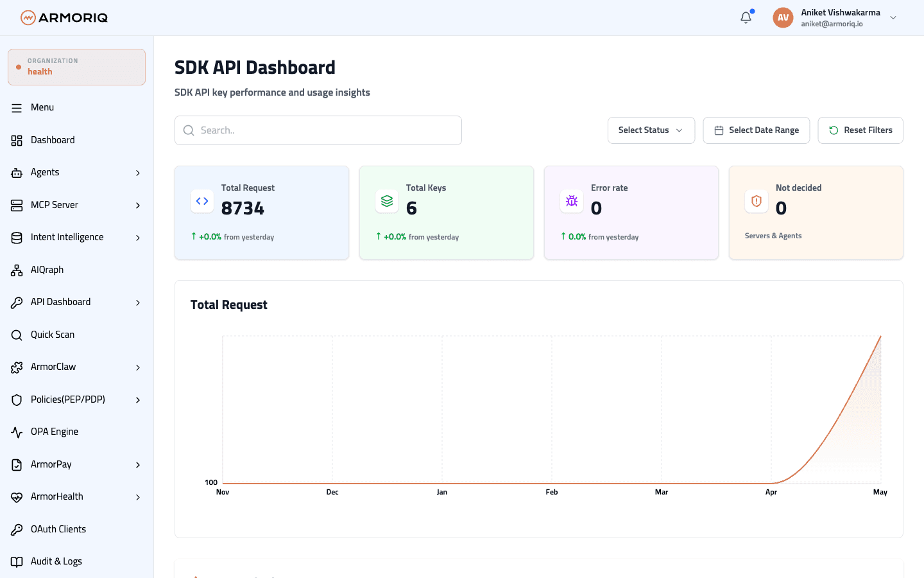Screen dimensions: 924x578
Task: Click the Total Request value 8734
Action: point(243,208)
